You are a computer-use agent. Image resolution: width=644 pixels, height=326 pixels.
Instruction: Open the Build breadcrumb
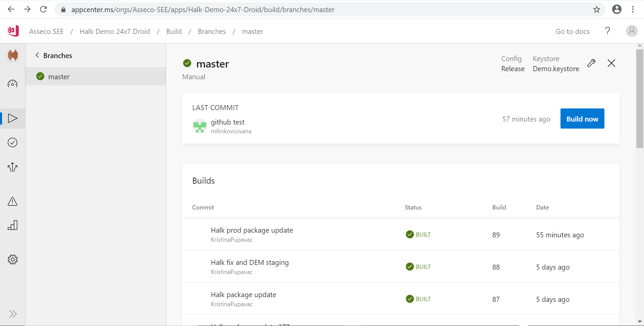point(174,31)
